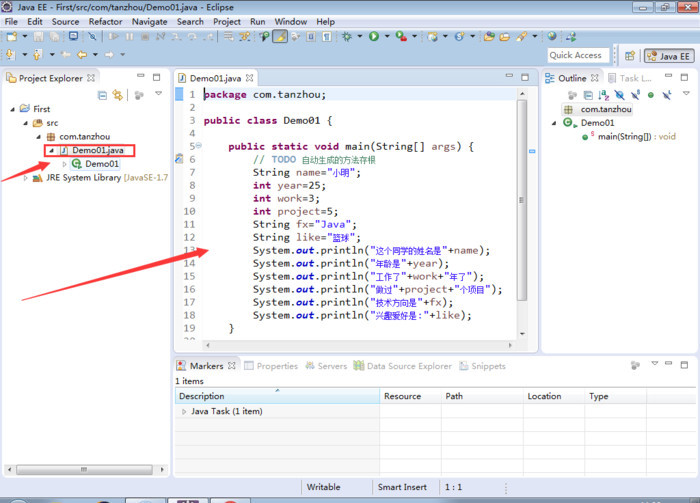Switch to the Task List tab

[x=629, y=78]
